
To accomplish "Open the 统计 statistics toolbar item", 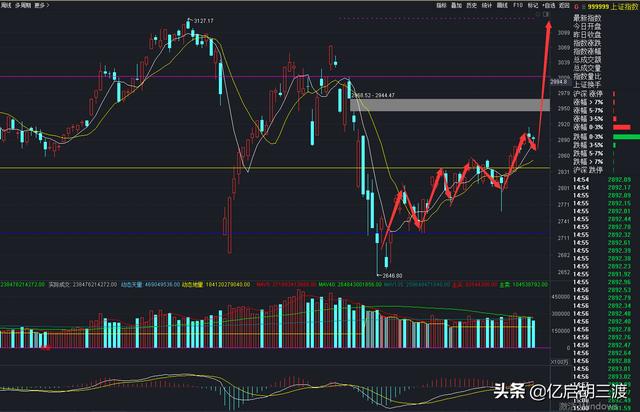I will [x=487, y=5].
